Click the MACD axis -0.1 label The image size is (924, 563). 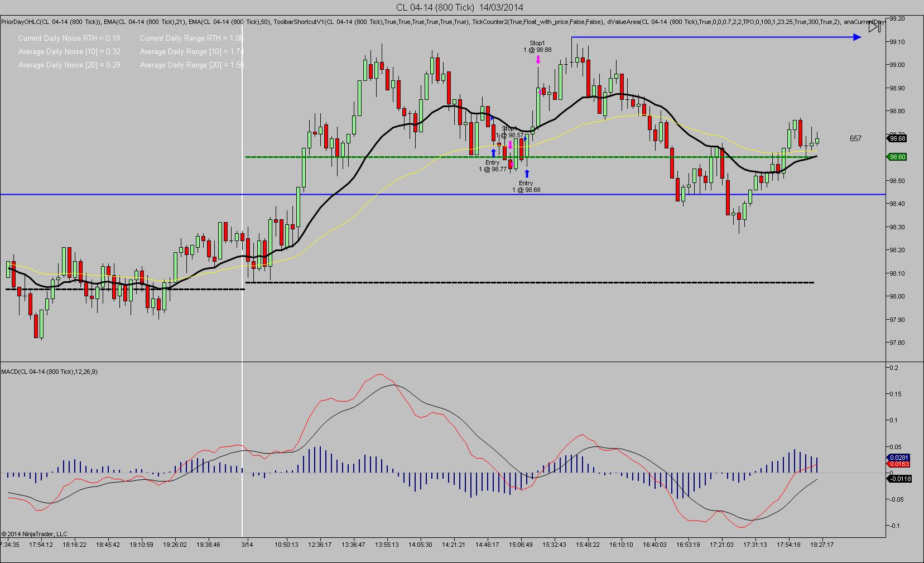click(894, 526)
